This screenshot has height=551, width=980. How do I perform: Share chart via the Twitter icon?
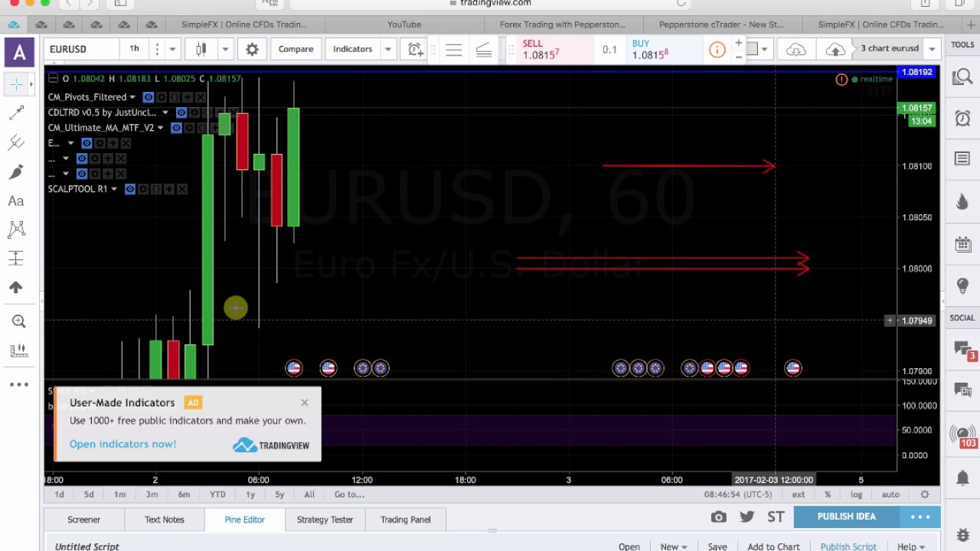(746, 517)
